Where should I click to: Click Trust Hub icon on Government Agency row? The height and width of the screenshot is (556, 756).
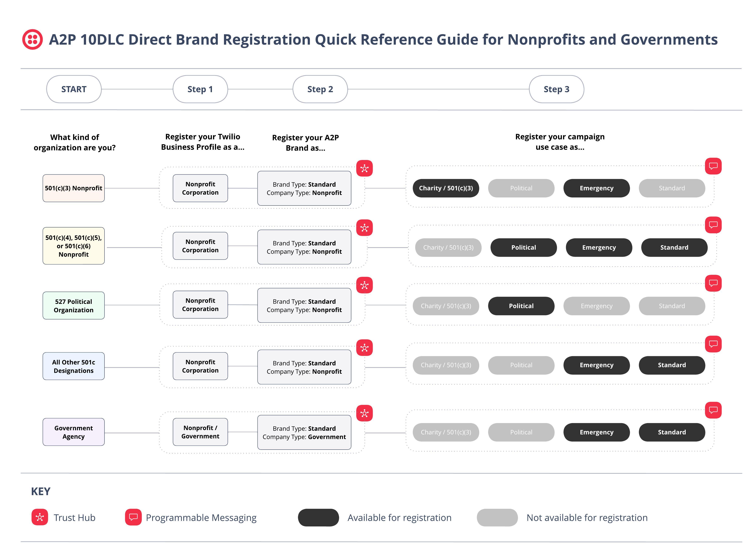[364, 413]
